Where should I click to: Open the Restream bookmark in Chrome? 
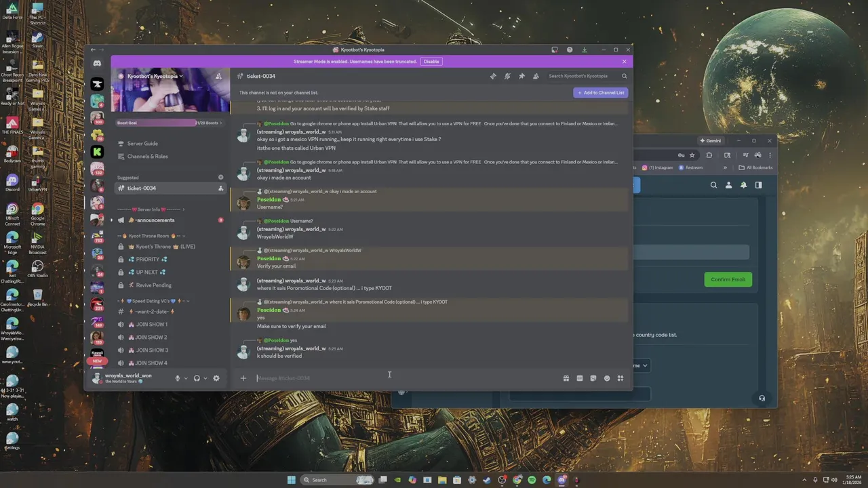691,167
